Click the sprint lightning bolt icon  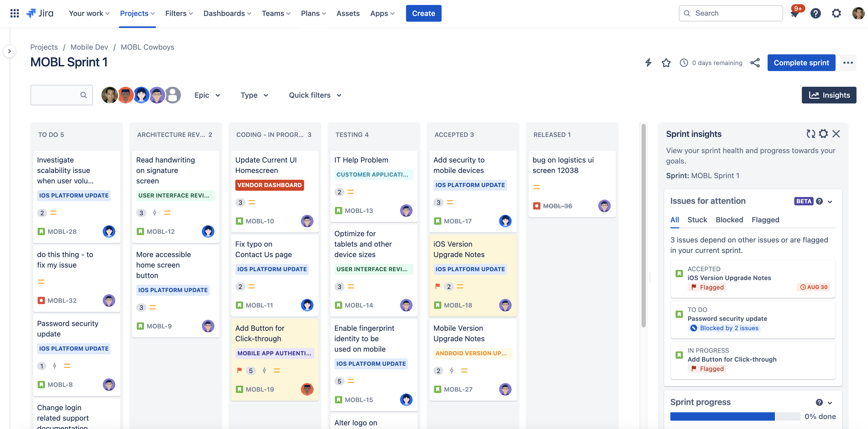pyautogui.click(x=648, y=62)
